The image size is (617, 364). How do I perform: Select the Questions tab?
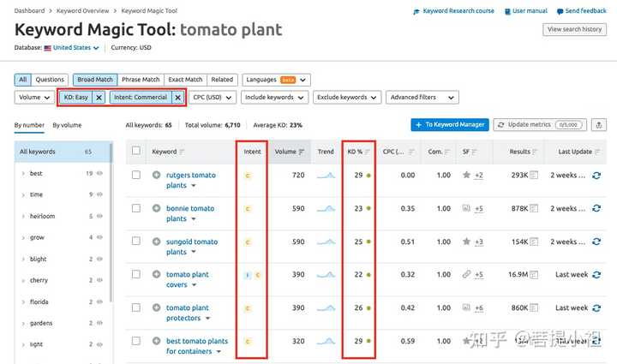click(50, 80)
